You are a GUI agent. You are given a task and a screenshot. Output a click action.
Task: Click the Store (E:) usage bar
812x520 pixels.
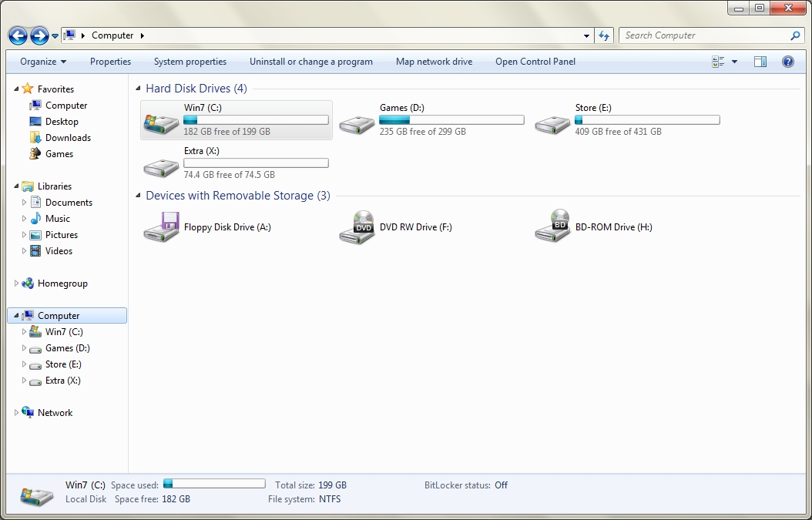(647, 119)
